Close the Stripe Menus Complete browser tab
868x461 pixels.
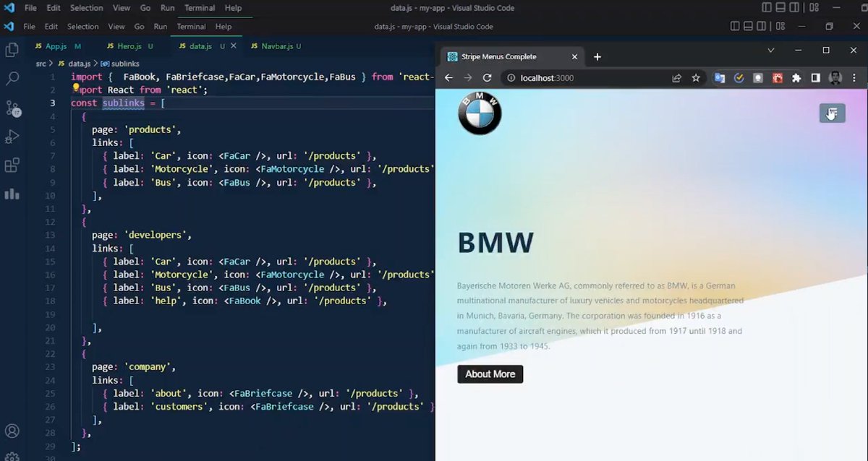coord(574,57)
